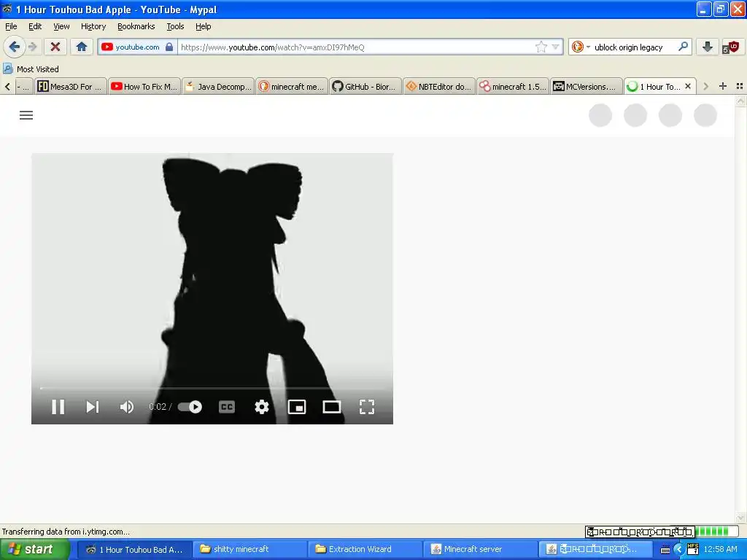This screenshot has width=747, height=560.
Task: Go back with browser back arrow
Action: click(15, 47)
